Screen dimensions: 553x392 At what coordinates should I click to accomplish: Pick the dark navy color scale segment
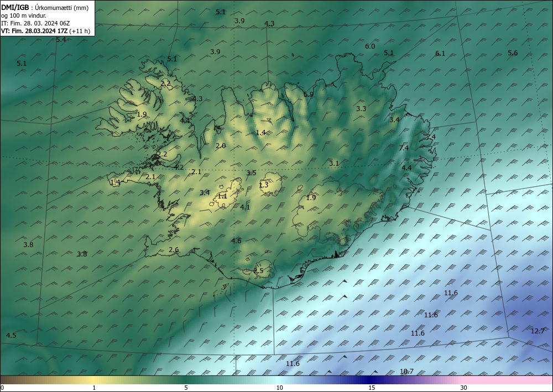click(371, 380)
